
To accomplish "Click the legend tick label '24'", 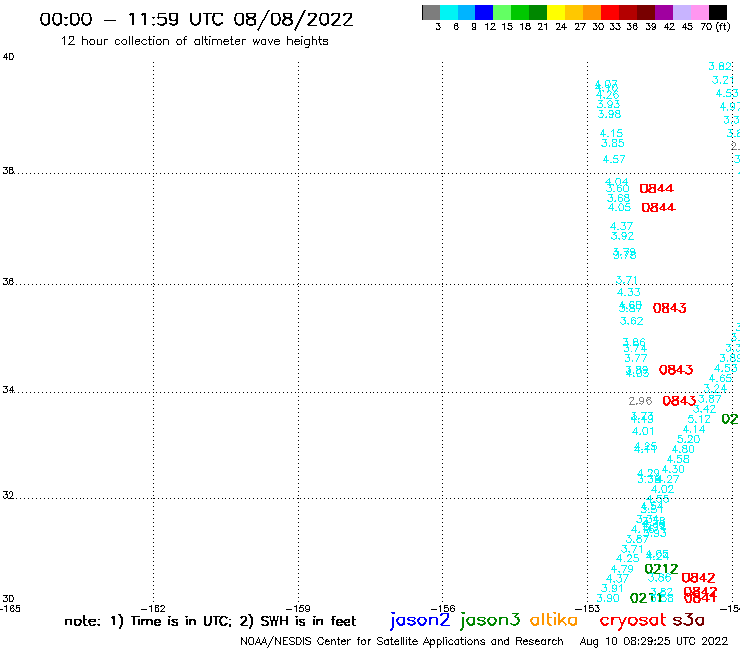I will coord(561,27).
